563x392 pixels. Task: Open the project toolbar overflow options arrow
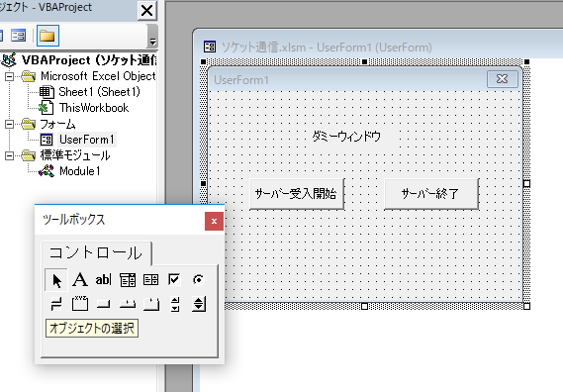[x=153, y=36]
